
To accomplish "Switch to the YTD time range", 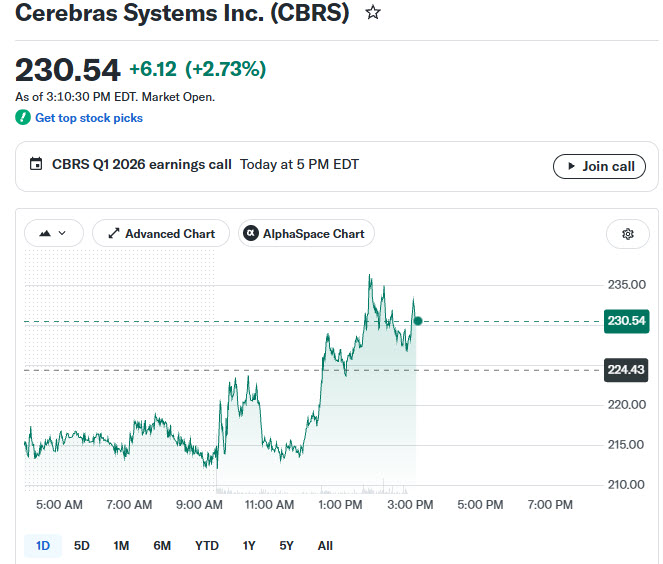I will coord(207,546).
